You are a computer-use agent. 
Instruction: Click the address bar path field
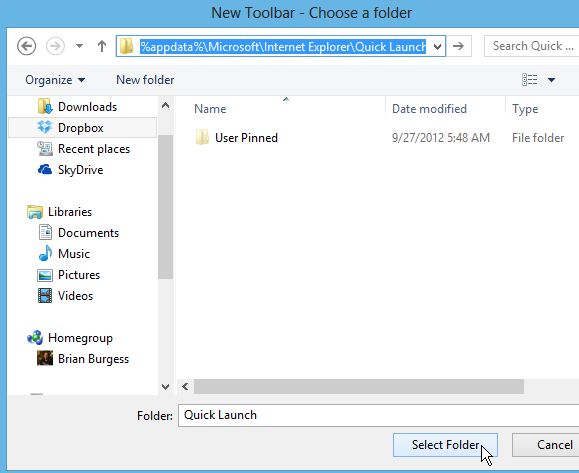pos(281,46)
